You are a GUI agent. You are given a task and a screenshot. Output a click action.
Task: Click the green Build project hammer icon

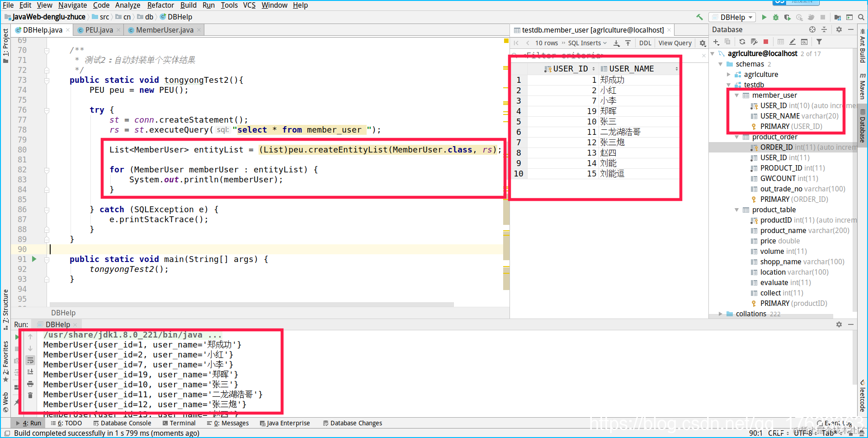coord(699,17)
